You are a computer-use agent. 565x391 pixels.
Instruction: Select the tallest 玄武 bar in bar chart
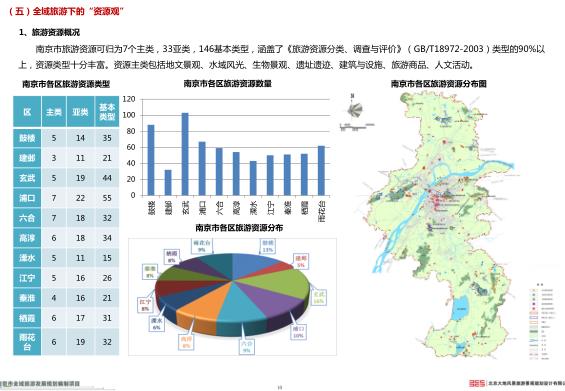(185, 154)
